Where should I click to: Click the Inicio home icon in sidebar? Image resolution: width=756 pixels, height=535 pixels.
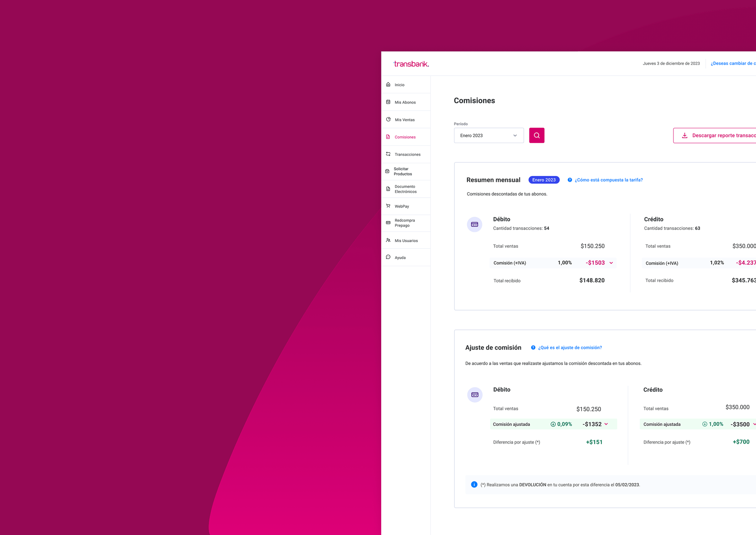(388, 85)
